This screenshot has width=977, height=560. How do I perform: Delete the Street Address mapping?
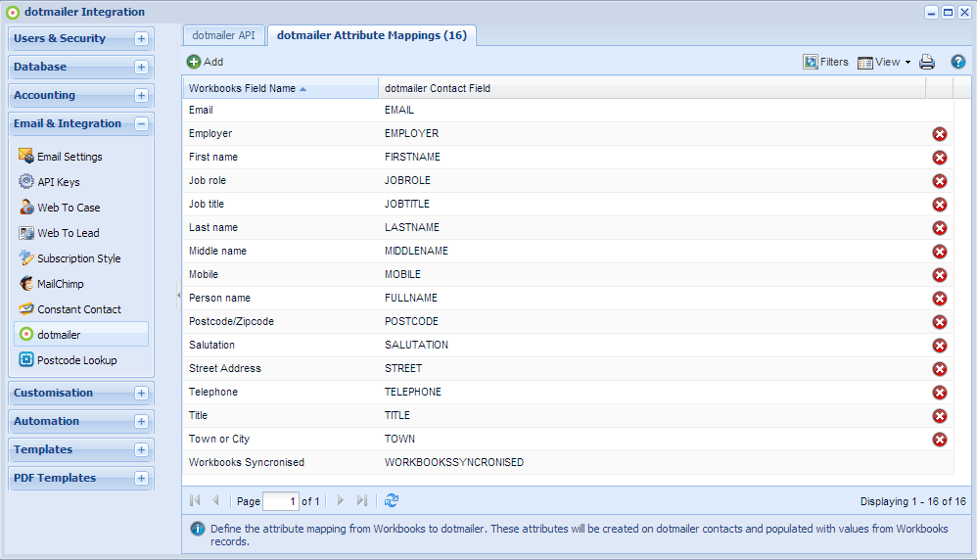(940, 369)
